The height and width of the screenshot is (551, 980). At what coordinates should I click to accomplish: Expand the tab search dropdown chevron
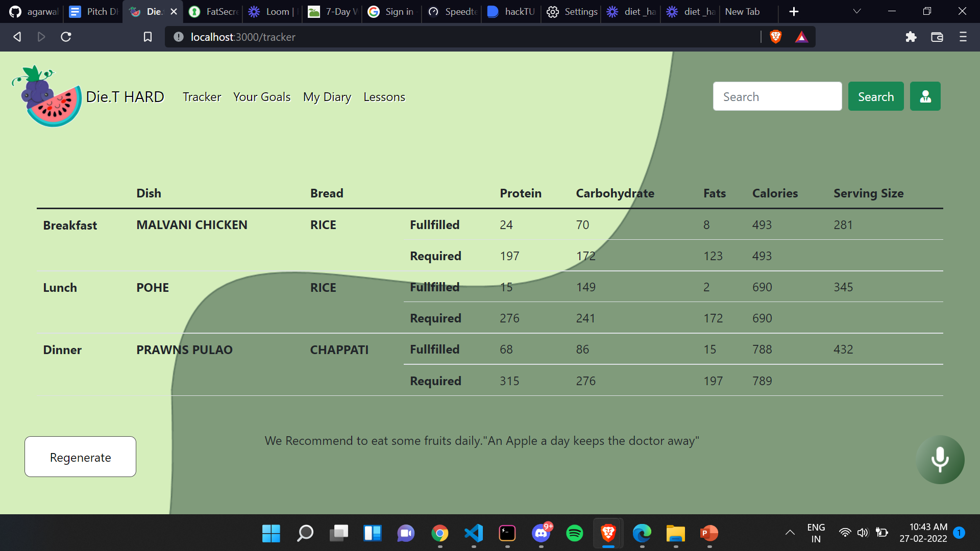coord(857,11)
